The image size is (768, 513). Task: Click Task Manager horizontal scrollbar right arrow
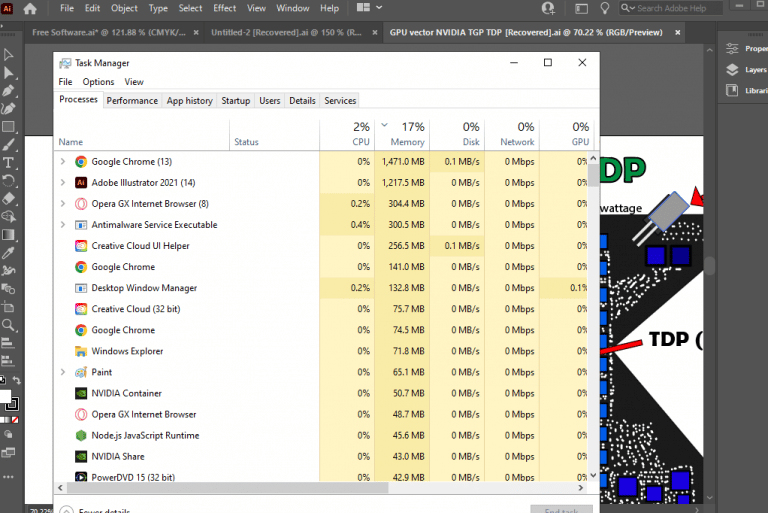point(581,488)
